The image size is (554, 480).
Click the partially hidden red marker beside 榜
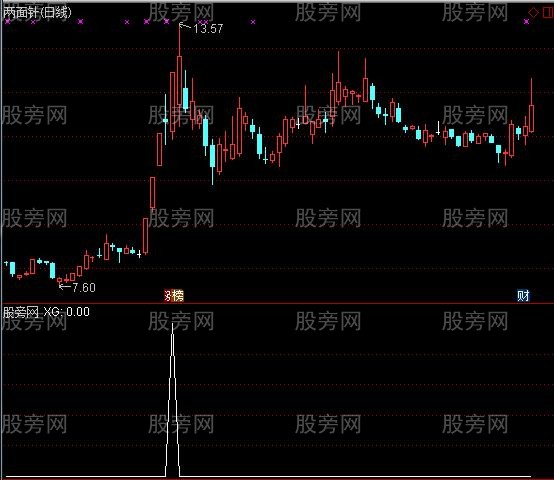pos(168,296)
